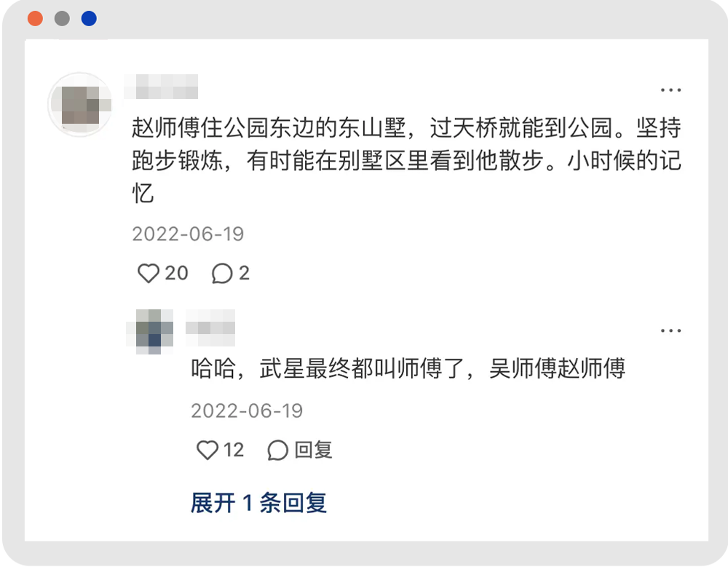The image size is (728, 567).
Task: Click the reply's 2022-06-19 timestamp
Action: point(247,411)
